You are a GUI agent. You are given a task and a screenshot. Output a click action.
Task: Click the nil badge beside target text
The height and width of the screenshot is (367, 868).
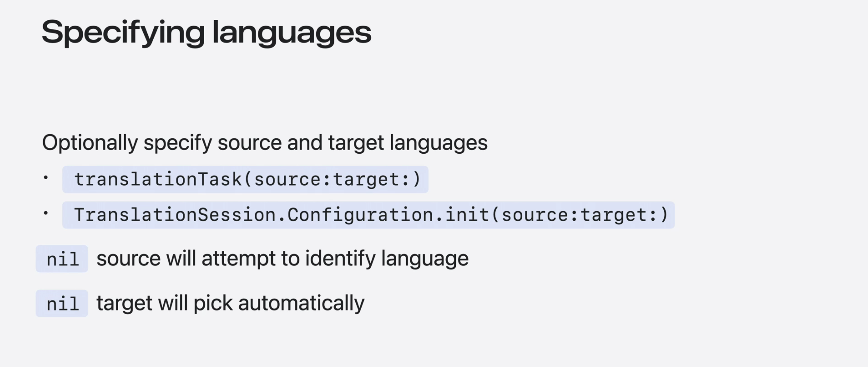(62, 304)
